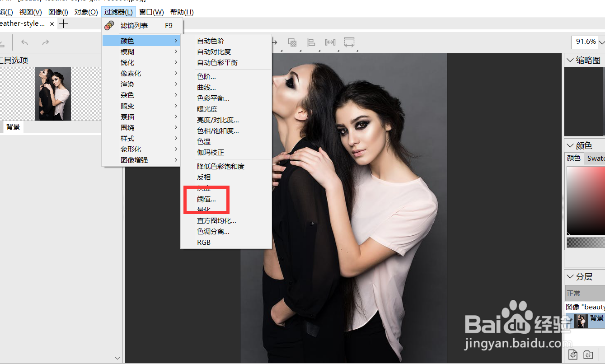The width and height of the screenshot is (605, 364).
Task: Open the 对象(O) menu
Action: coord(86,12)
